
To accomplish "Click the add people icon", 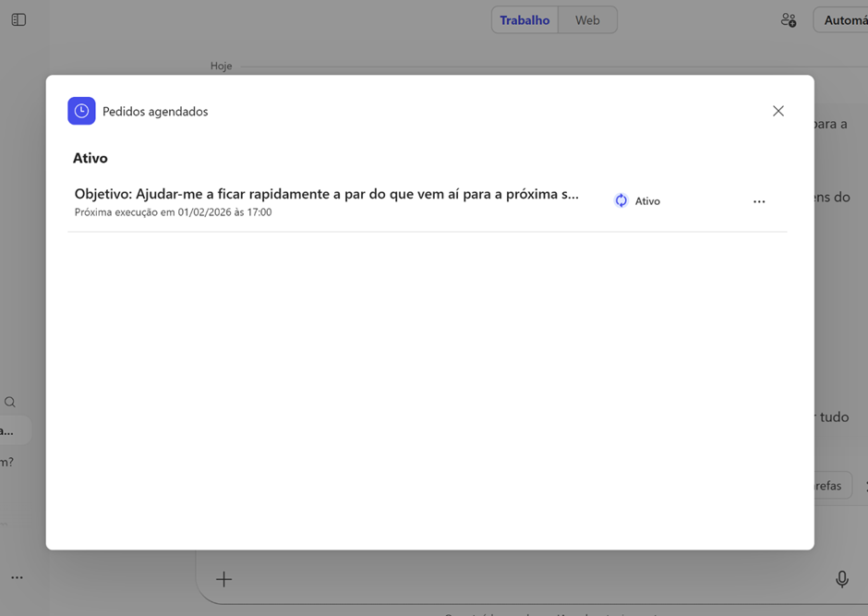I will click(x=788, y=19).
